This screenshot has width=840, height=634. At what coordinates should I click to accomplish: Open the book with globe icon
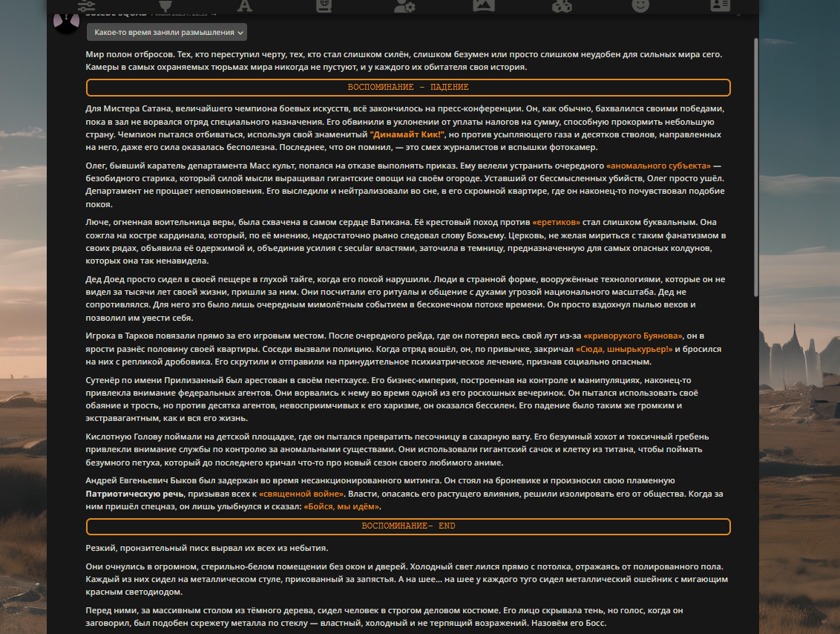[x=324, y=6]
